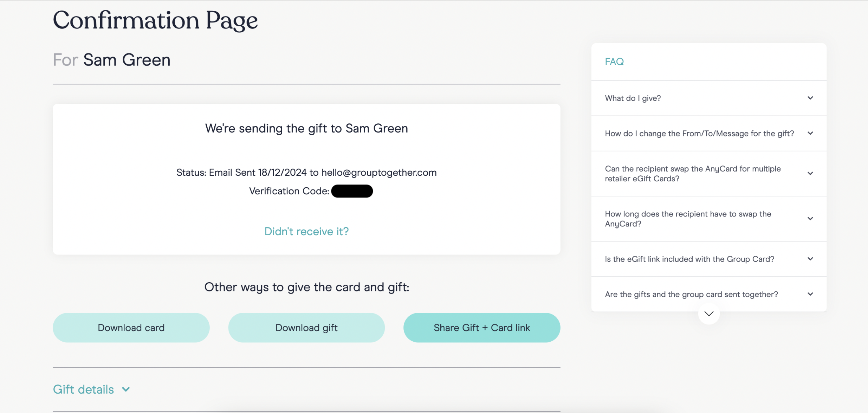Click the chevron for the multiple retailer eGift Cards question

(x=810, y=173)
